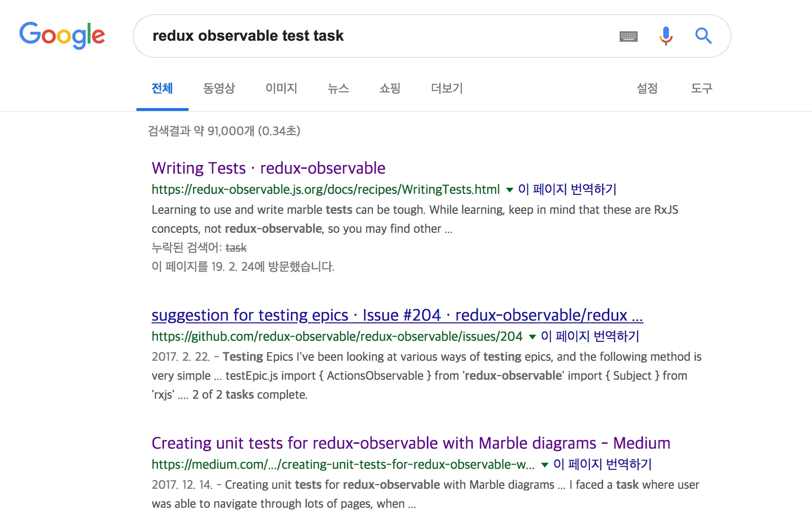Translate the redux-observable.js.org result page

[567, 190]
